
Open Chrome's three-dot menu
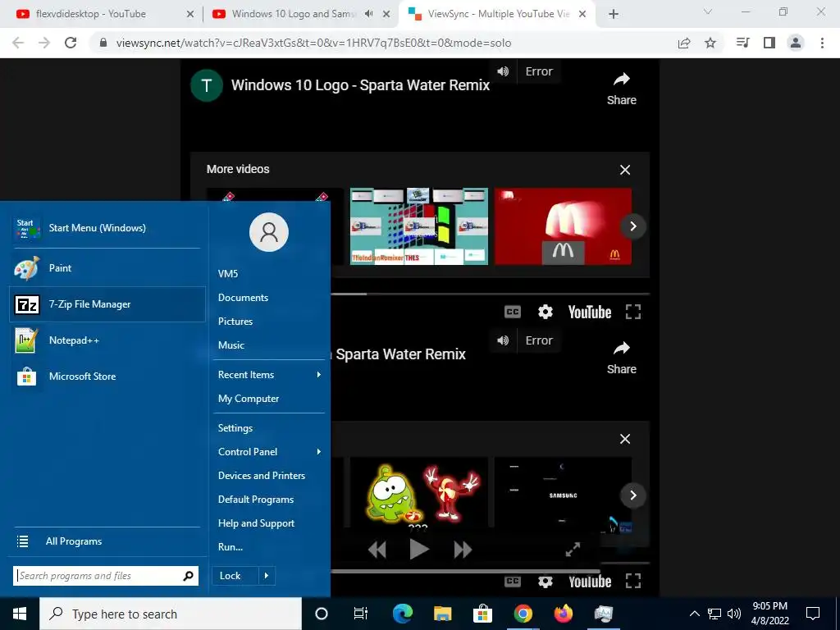(x=822, y=43)
